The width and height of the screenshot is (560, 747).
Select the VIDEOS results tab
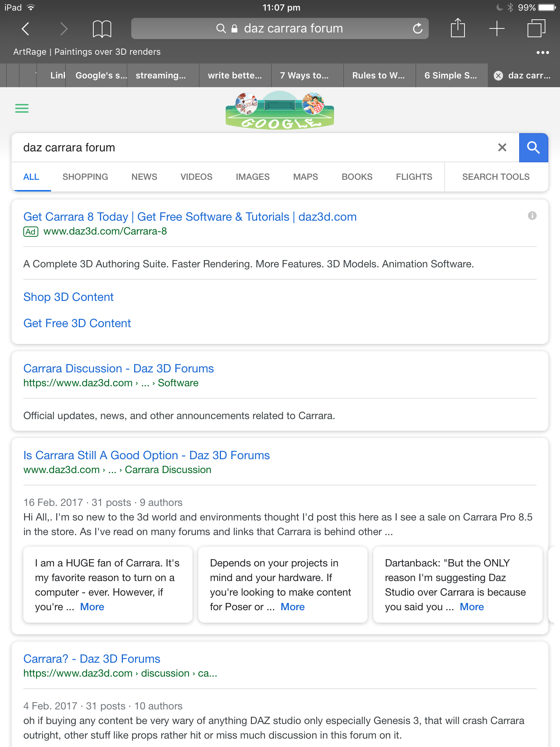pyautogui.click(x=196, y=177)
